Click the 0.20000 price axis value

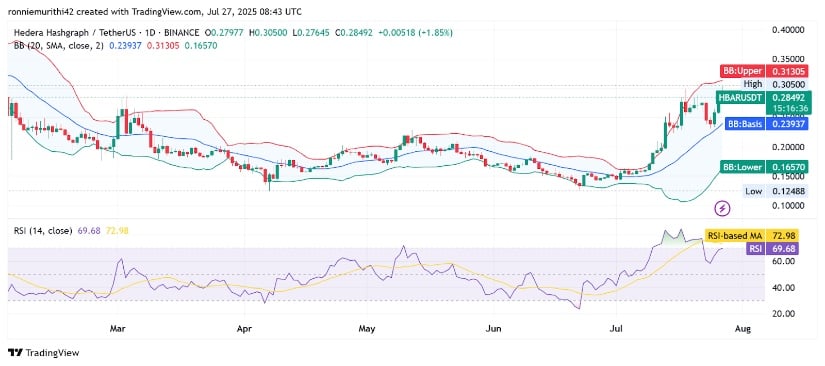pos(788,147)
